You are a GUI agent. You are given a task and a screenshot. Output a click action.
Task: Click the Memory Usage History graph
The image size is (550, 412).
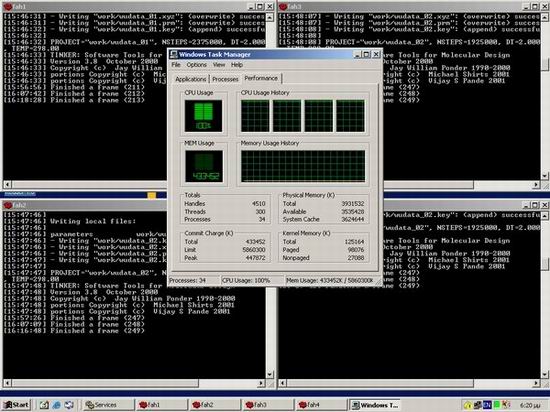point(303,166)
